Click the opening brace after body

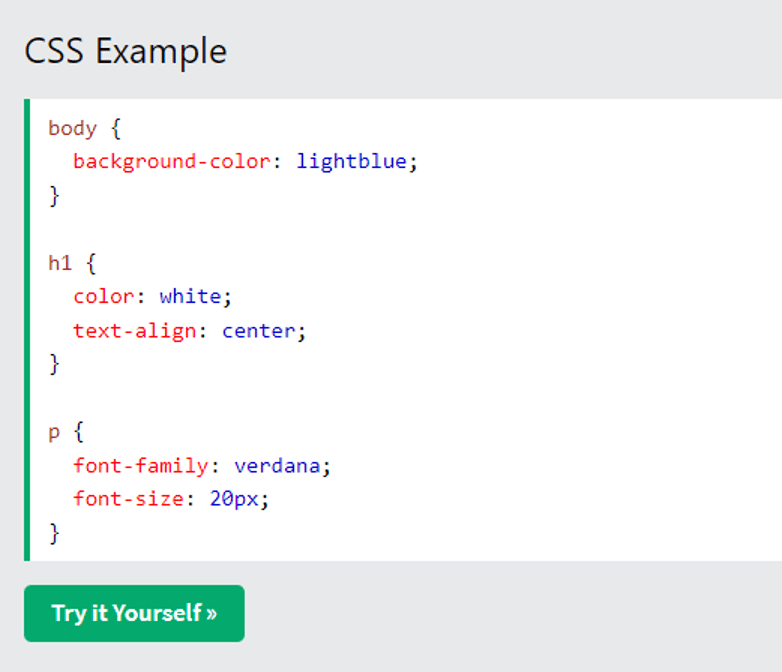[x=116, y=129]
